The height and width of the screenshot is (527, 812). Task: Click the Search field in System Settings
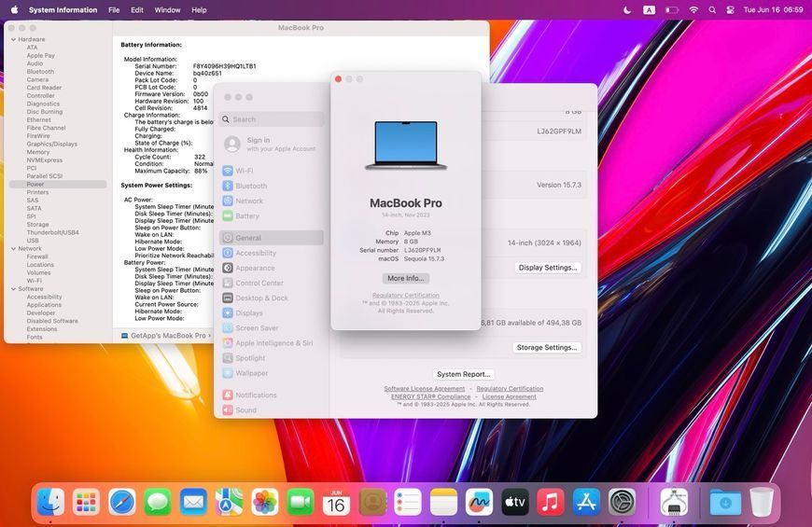(x=272, y=119)
